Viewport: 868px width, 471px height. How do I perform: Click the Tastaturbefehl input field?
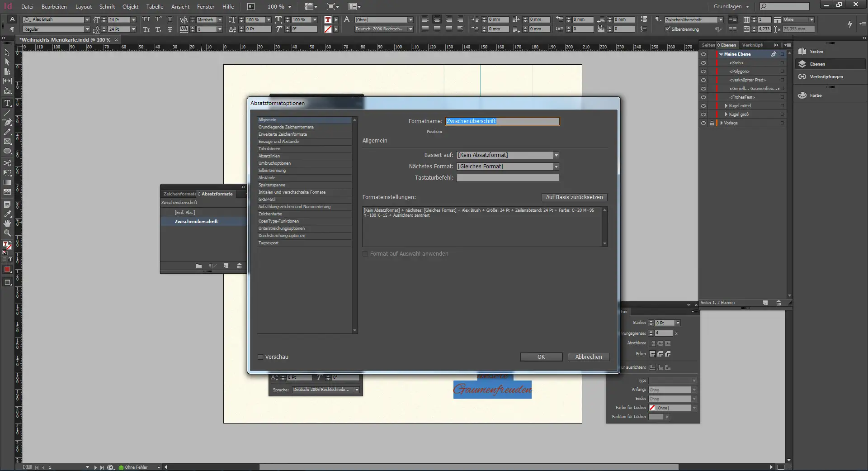click(x=507, y=178)
